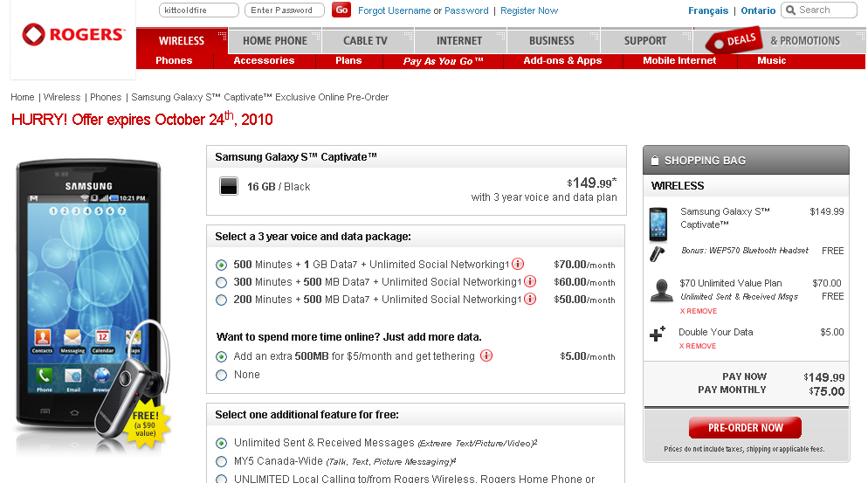This screenshot has width=868, height=504.
Task: Click the Bluetooth headset icon in shopping bag
Action: tap(656, 255)
